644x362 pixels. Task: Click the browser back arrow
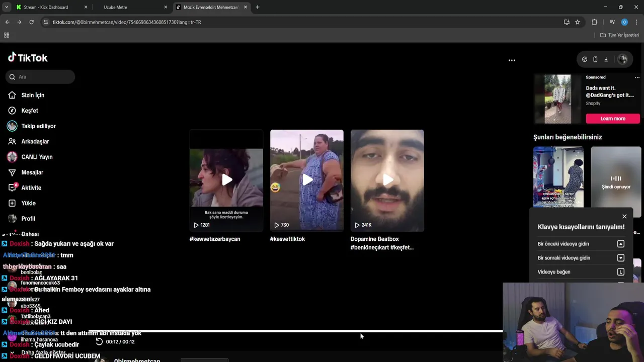click(7, 22)
